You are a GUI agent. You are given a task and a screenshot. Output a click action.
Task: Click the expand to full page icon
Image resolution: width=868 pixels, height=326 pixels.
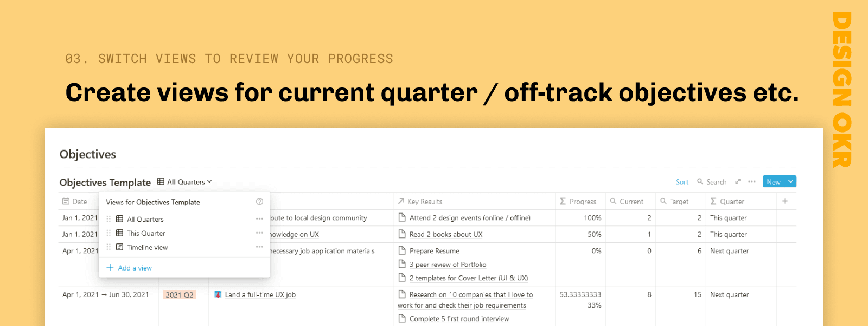pos(738,182)
